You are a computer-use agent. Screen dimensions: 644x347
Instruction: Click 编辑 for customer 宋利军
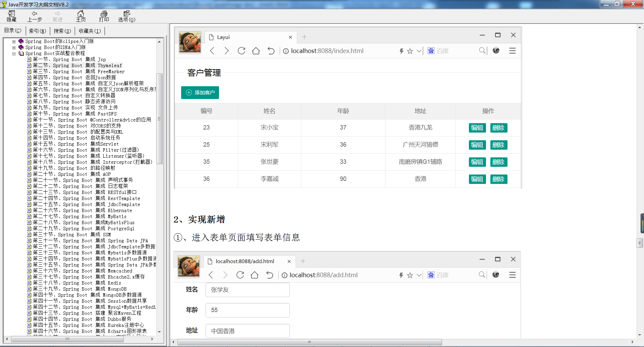pyautogui.click(x=477, y=145)
